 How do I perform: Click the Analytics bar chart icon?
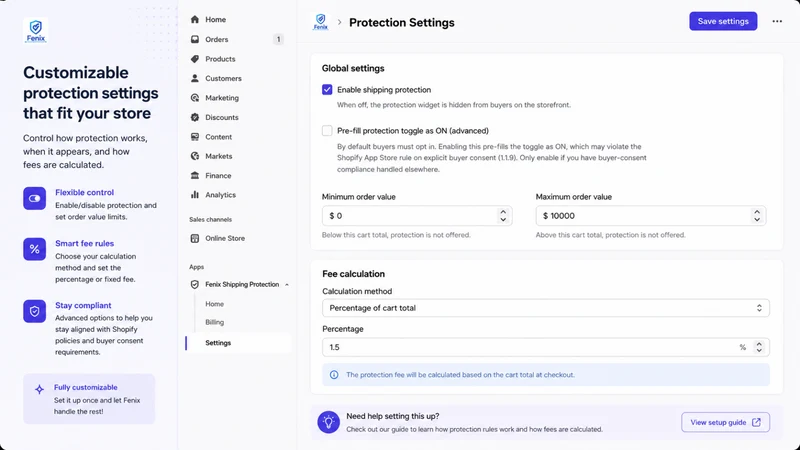pyautogui.click(x=194, y=195)
